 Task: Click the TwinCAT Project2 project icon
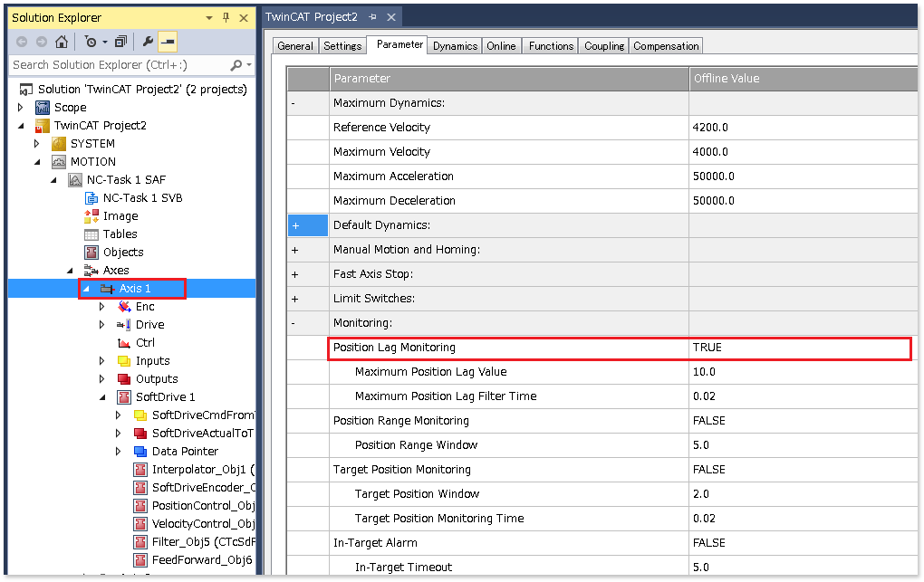click(43, 126)
